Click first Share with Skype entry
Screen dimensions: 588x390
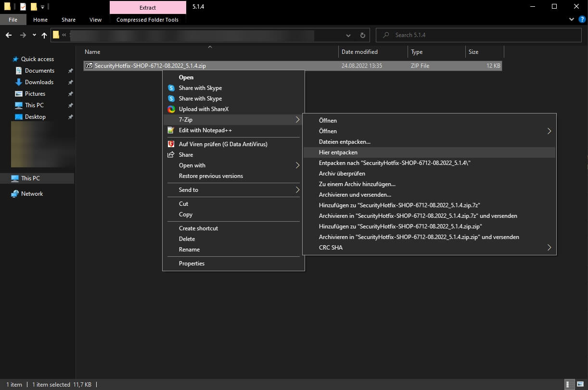[200, 88]
